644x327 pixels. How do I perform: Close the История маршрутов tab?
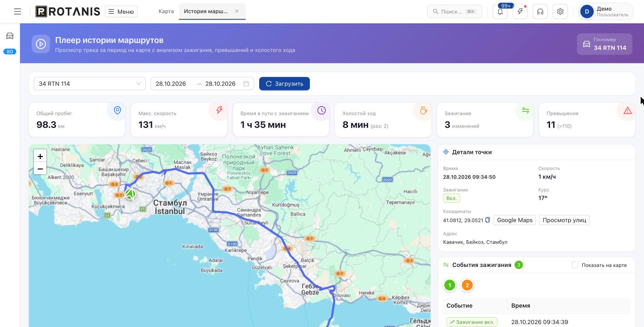tap(237, 11)
